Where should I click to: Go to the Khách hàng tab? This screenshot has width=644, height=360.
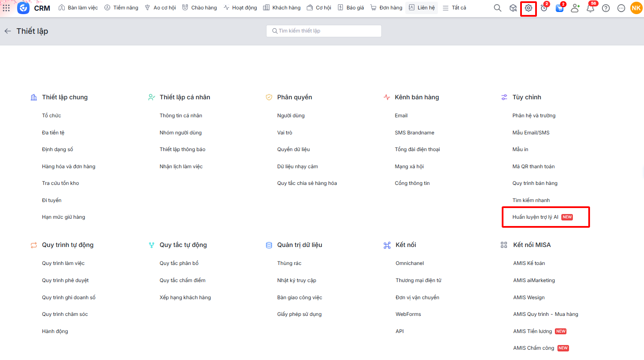click(282, 8)
